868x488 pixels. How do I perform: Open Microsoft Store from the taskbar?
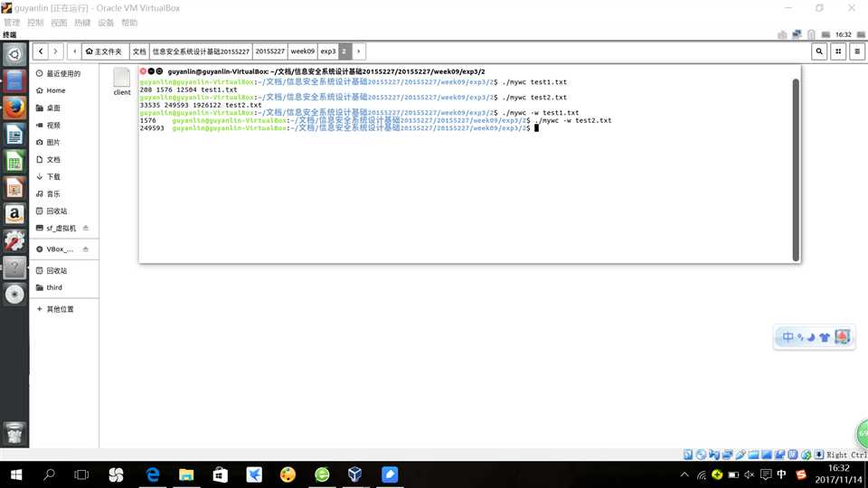[x=221, y=474]
